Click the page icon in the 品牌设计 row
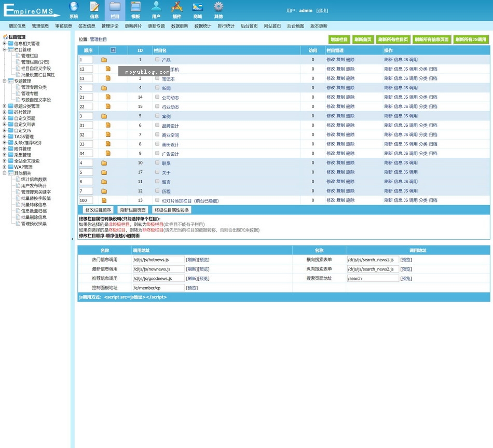This screenshot has width=493, height=448. (x=108, y=125)
